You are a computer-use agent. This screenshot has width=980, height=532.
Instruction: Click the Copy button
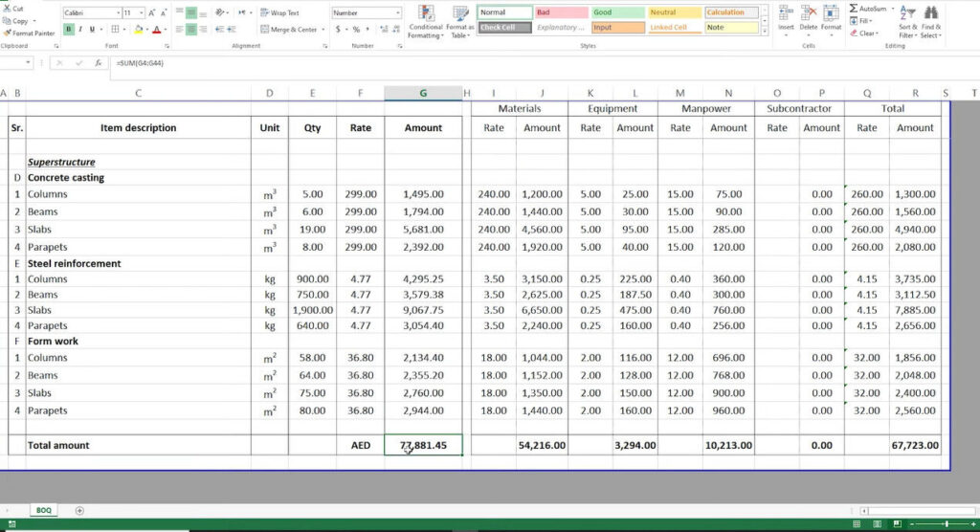(16, 21)
